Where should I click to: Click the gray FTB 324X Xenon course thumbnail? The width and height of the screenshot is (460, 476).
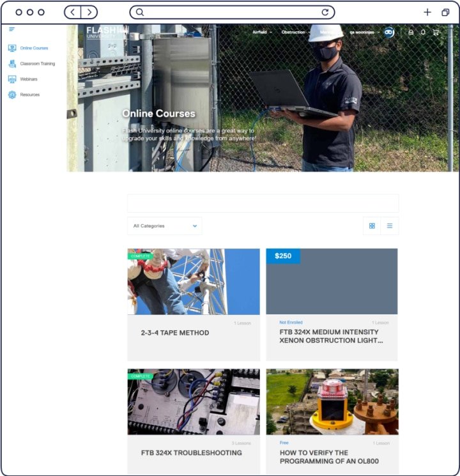pos(332,281)
